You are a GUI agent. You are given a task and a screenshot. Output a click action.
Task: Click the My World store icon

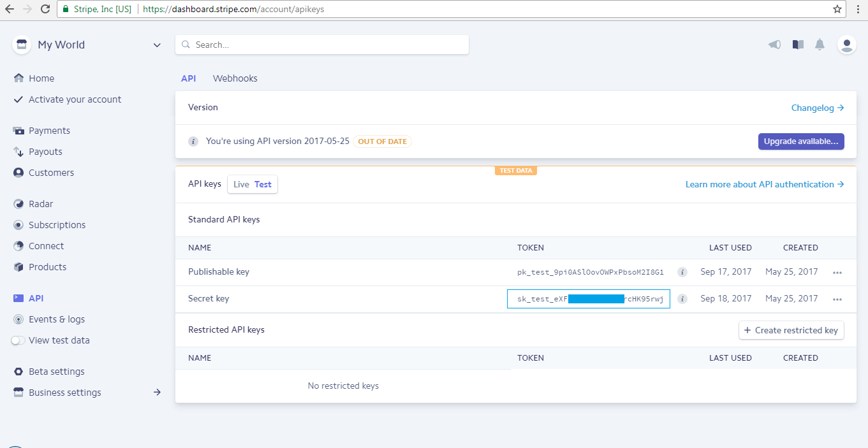[x=22, y=45]
